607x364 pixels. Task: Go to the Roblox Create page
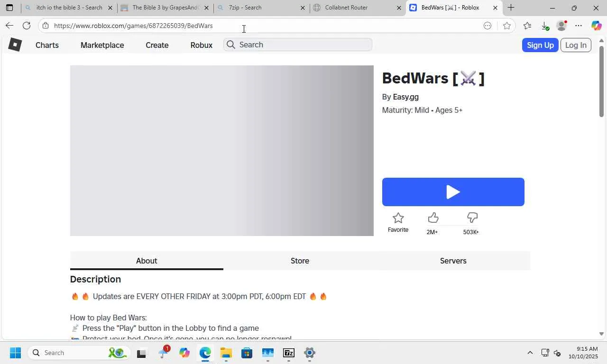tap(157, 45)
